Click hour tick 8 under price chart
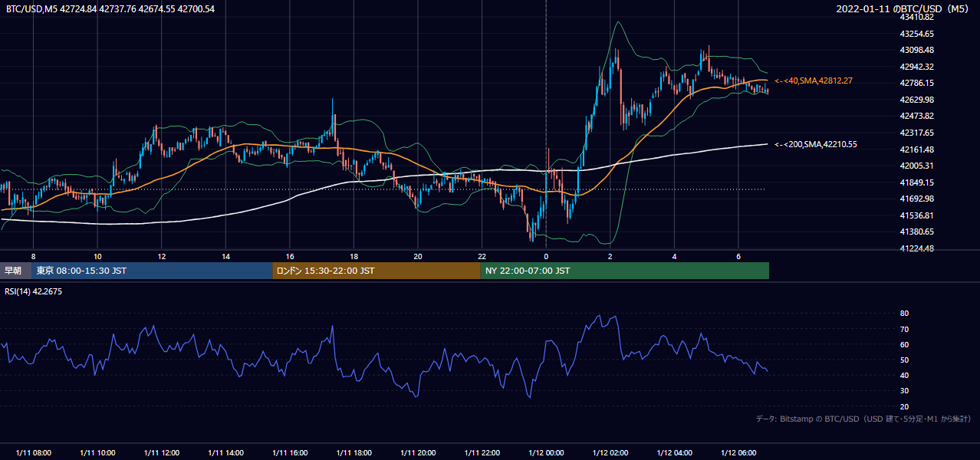The height and width of the screenshot is (460, 980). [33, 256]
